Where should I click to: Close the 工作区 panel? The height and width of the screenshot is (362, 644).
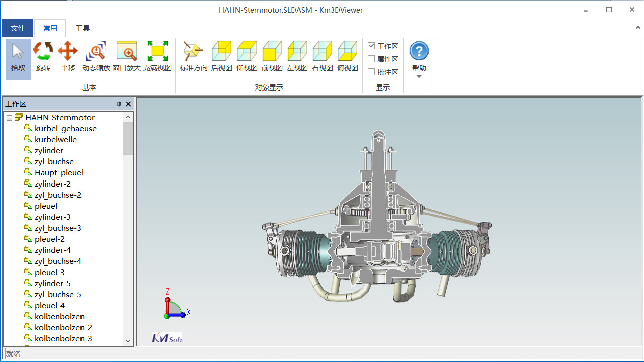tap(128, 104)
